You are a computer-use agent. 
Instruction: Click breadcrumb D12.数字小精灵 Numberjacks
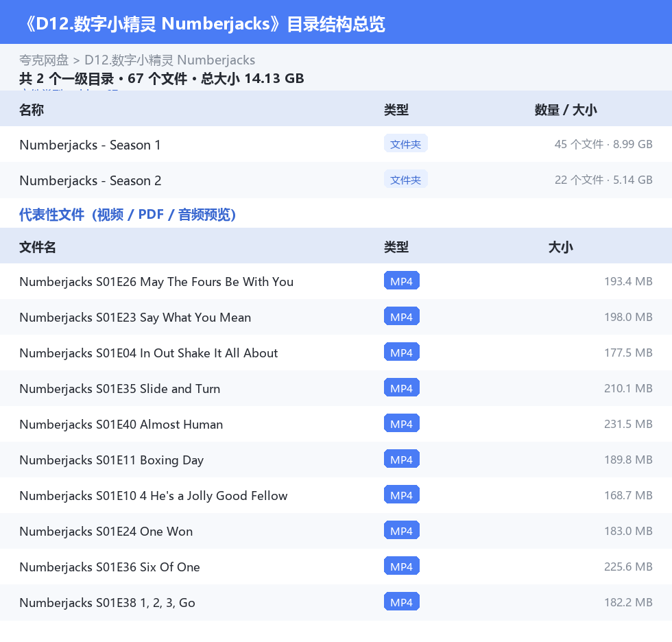coord(170,60)
